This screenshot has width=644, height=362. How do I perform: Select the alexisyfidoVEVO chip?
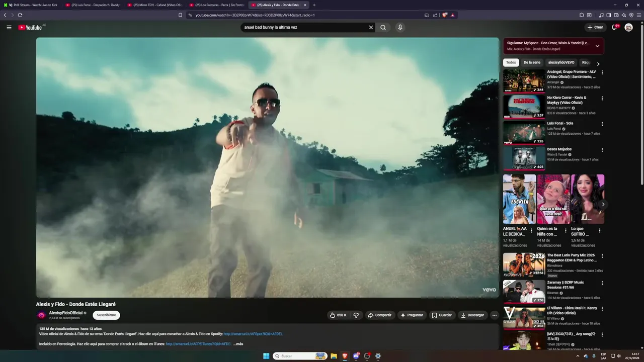[x=561, y=62]
